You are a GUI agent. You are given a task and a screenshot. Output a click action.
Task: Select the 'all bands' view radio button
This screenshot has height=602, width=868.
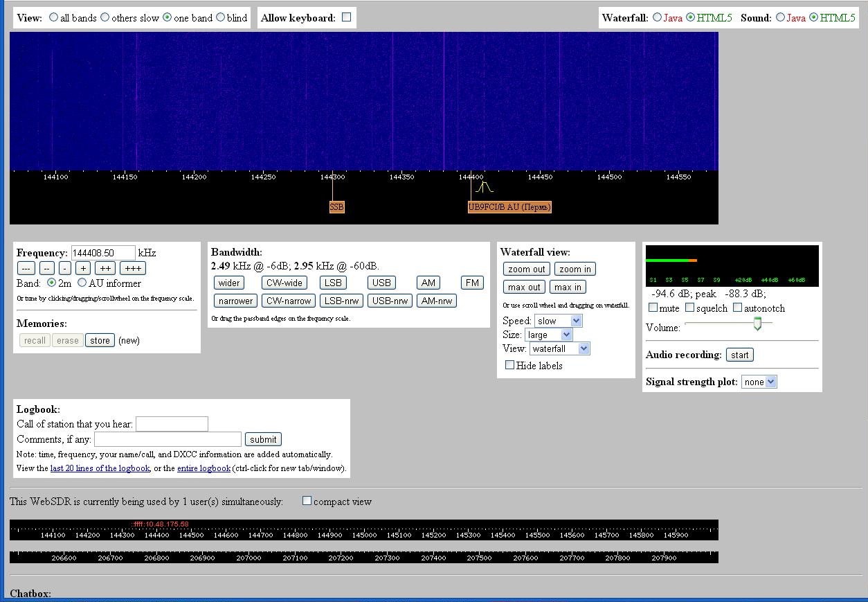click(54, 17)
